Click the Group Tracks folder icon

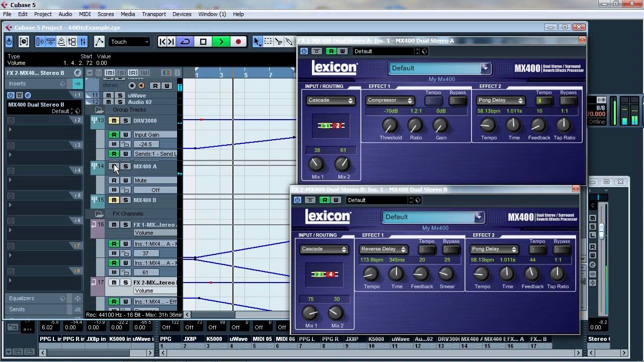point(99,110)
